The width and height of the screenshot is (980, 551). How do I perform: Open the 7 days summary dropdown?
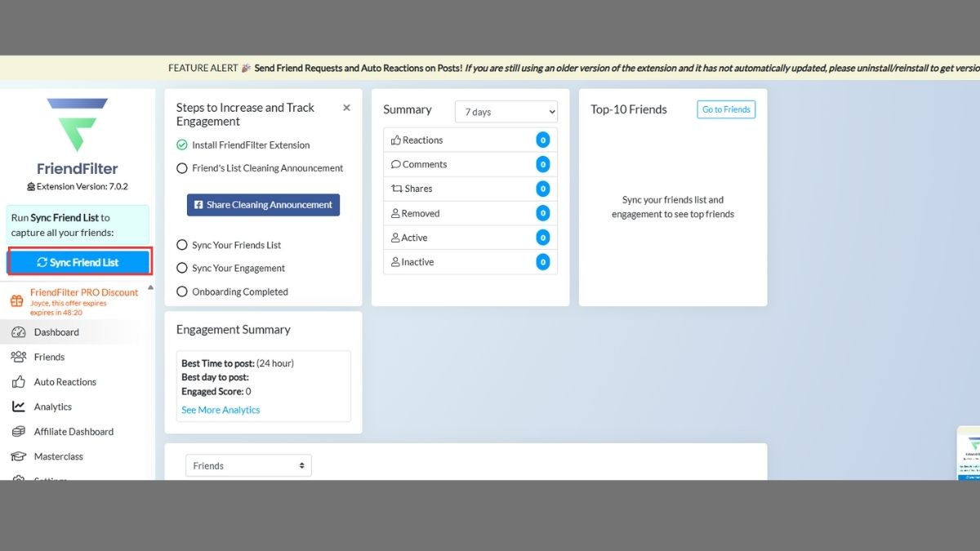[x=506, y=112]
